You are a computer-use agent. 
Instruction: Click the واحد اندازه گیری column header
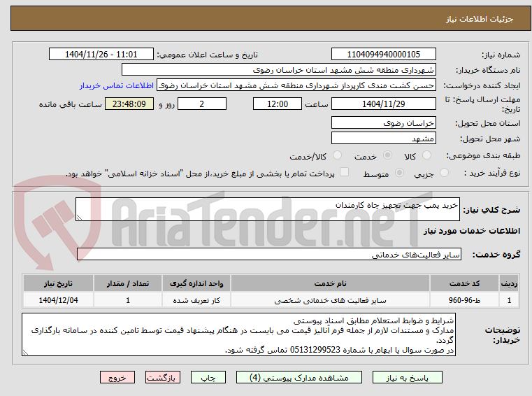click(196, 283)
